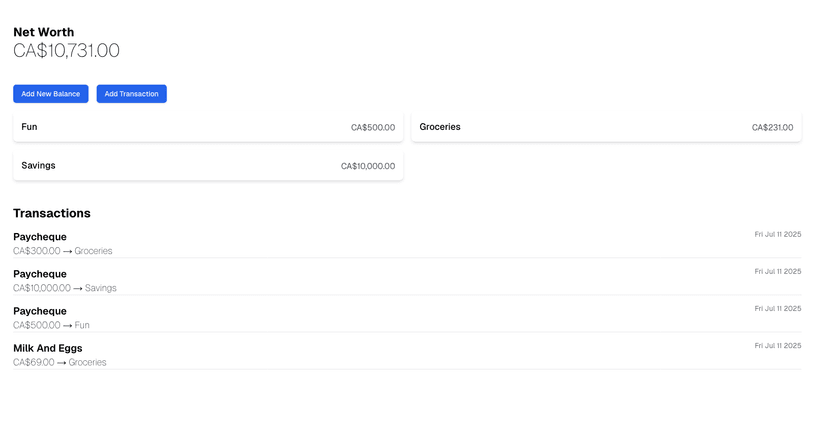
Task: Click the CA$231.00 Groceries balance amount
Action: click(772, 128)
